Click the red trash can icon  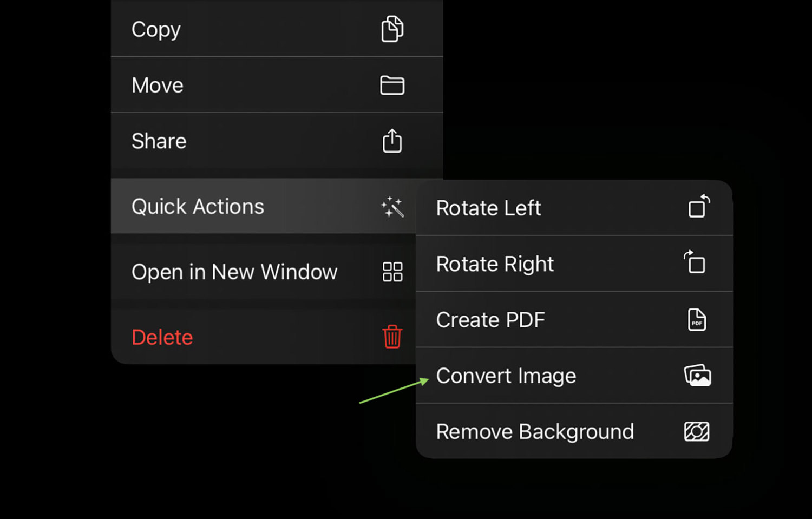click(392, 336)
